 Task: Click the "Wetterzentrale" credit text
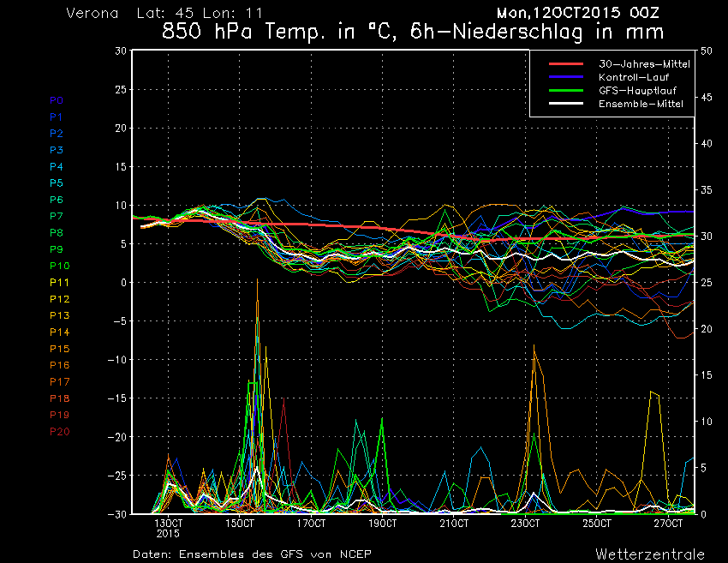tap(650, 554)
